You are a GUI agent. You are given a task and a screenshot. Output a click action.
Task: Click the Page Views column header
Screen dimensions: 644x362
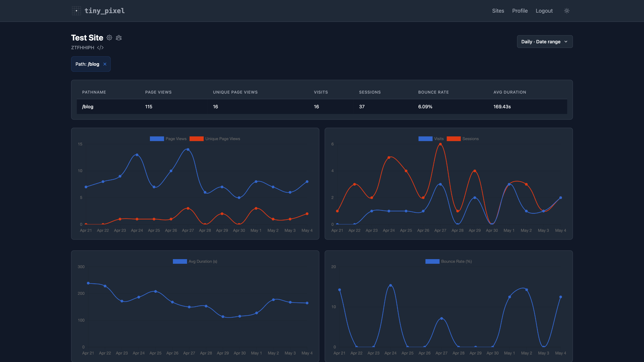click(x=158, y=92)
